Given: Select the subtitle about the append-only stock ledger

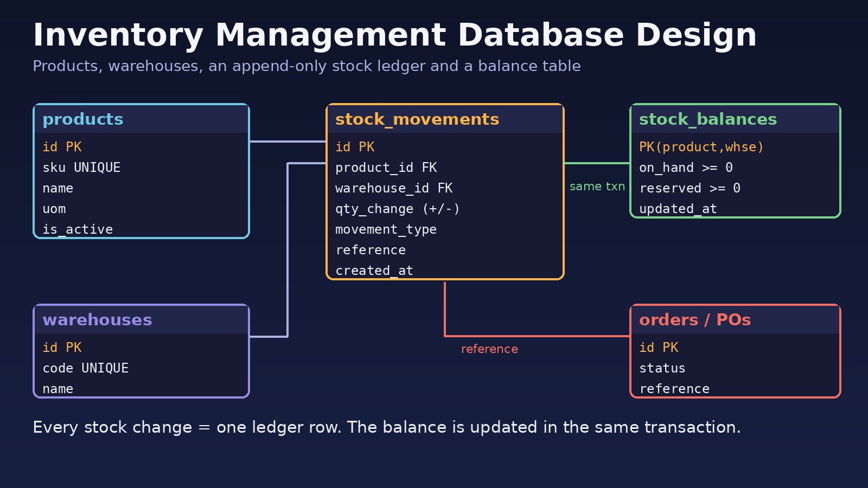Looking at the screenshot, I should point(307,66).
